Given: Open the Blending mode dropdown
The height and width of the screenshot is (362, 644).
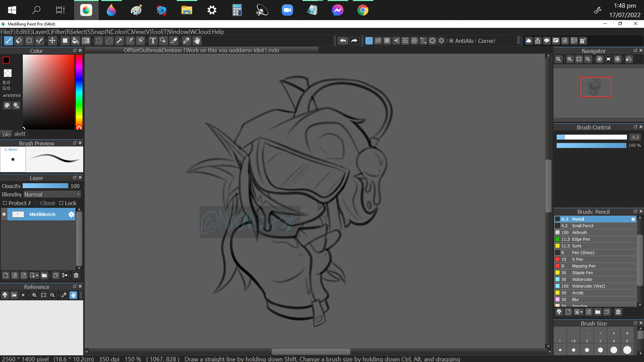Looking at the screenshot, I should click(52, 194).
